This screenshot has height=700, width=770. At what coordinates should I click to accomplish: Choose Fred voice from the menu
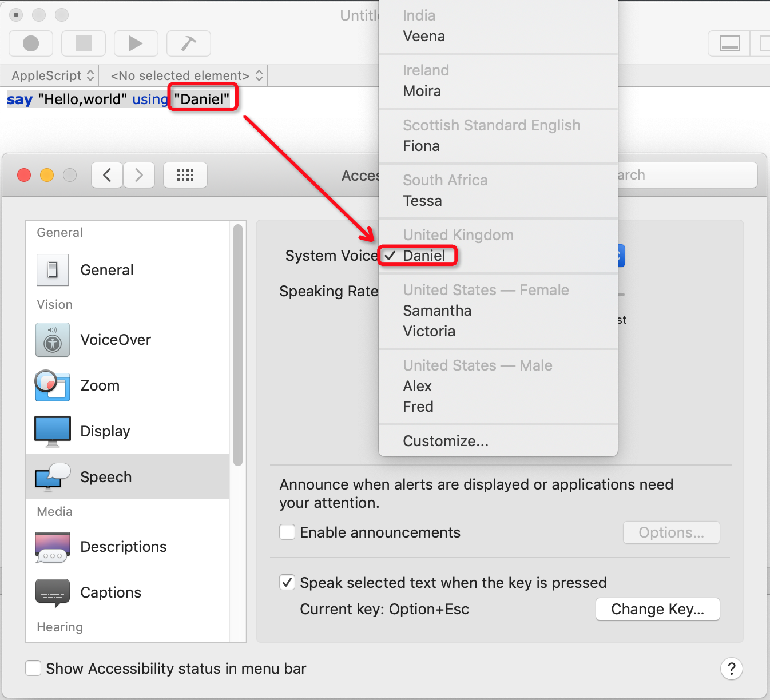(x=498, y=407)
